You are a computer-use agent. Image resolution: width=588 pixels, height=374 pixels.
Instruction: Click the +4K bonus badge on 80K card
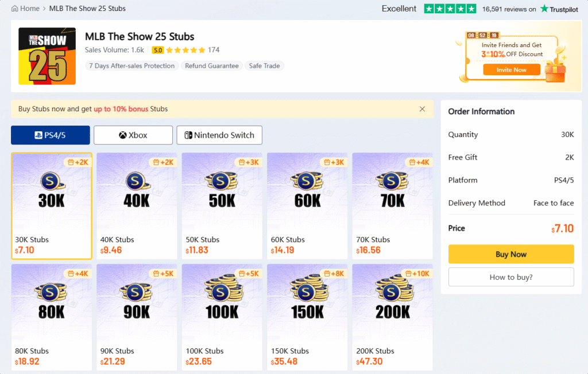tap(78, 274)
